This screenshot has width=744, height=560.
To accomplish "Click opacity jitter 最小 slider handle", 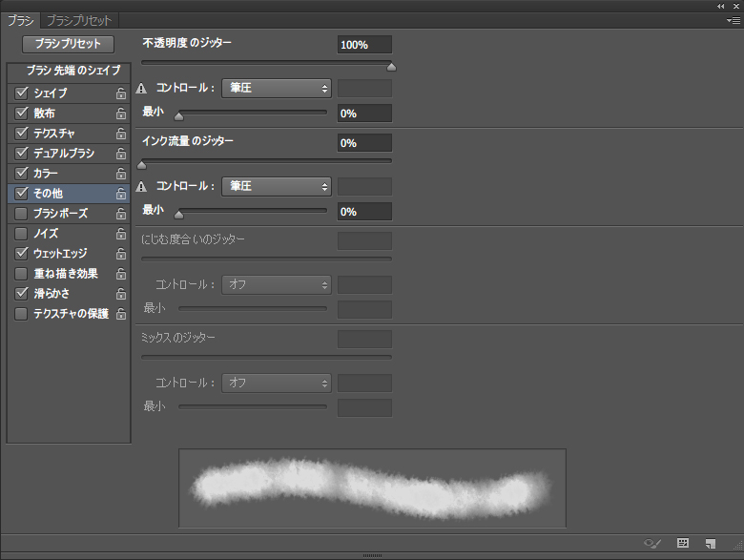I will pos(178,115).
